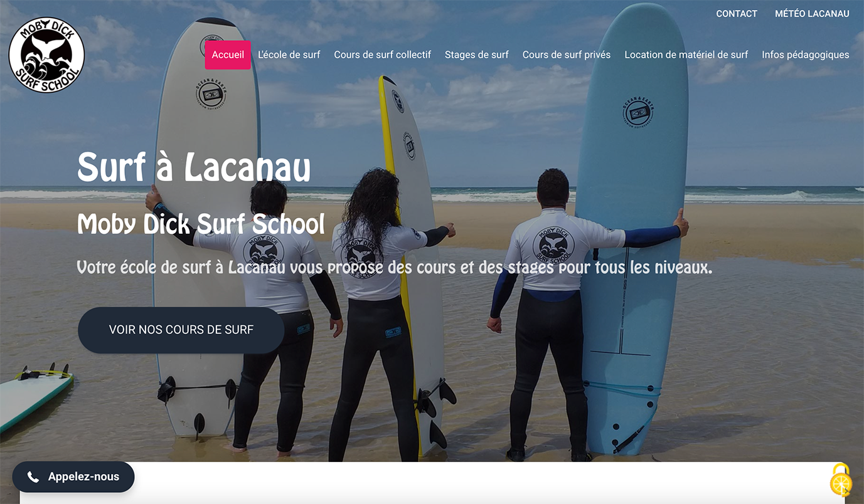The width and height of the screenshot is (864, 504).
Task: Choose Cours de surf privés
Action: click(x=567, y=55)
